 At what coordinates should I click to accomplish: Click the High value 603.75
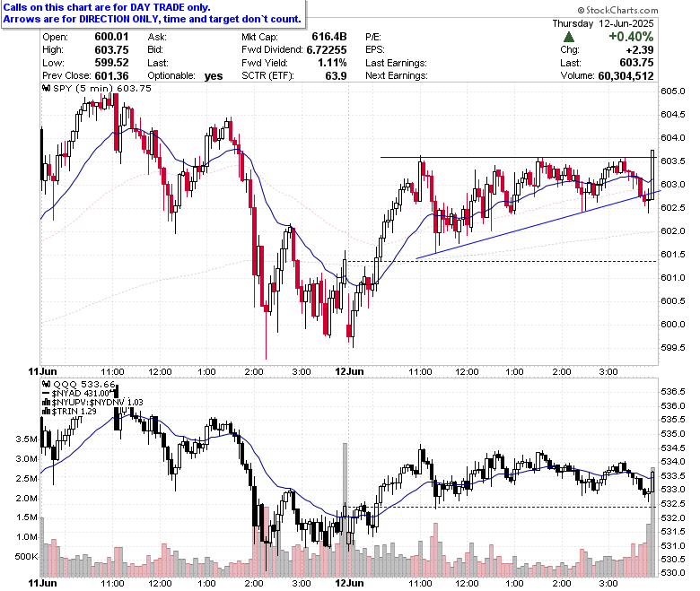coord(111,49)
